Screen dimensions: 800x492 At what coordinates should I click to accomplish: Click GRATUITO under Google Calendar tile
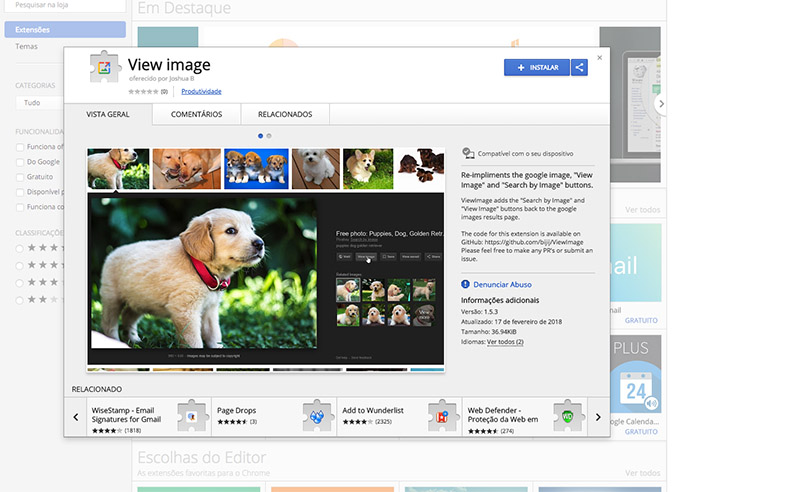point(641,432)
